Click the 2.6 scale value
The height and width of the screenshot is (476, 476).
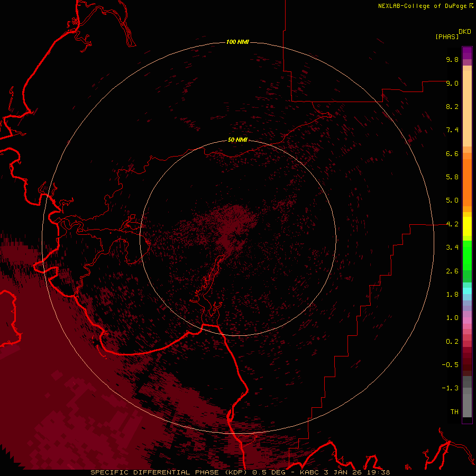point(452,271)
